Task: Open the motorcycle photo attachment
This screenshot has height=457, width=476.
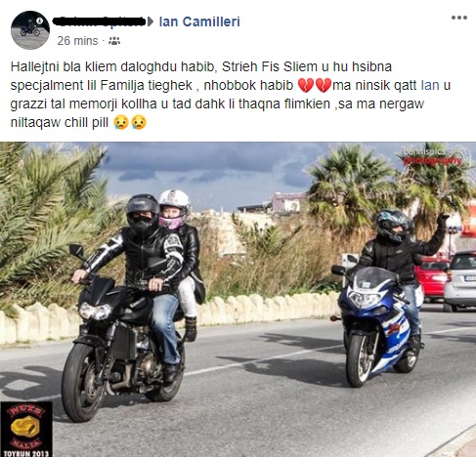Action: tap(238, 299)
